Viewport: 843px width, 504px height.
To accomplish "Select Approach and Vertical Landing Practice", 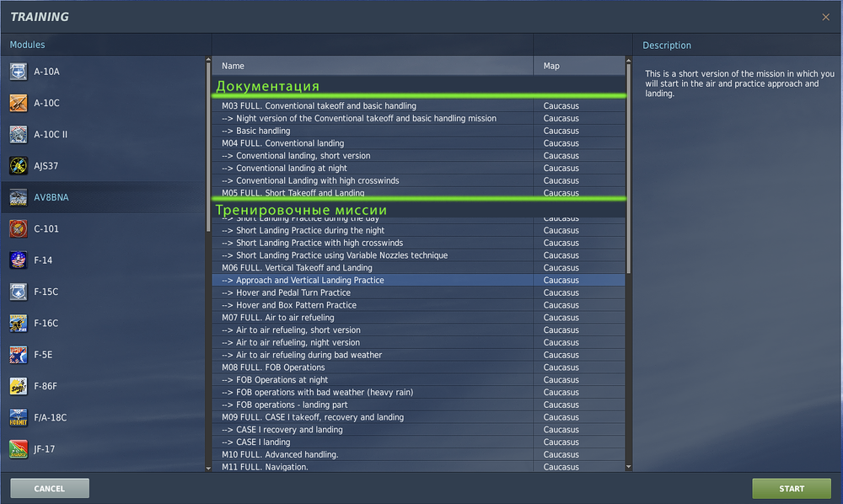I will click(x=418, y=280).
